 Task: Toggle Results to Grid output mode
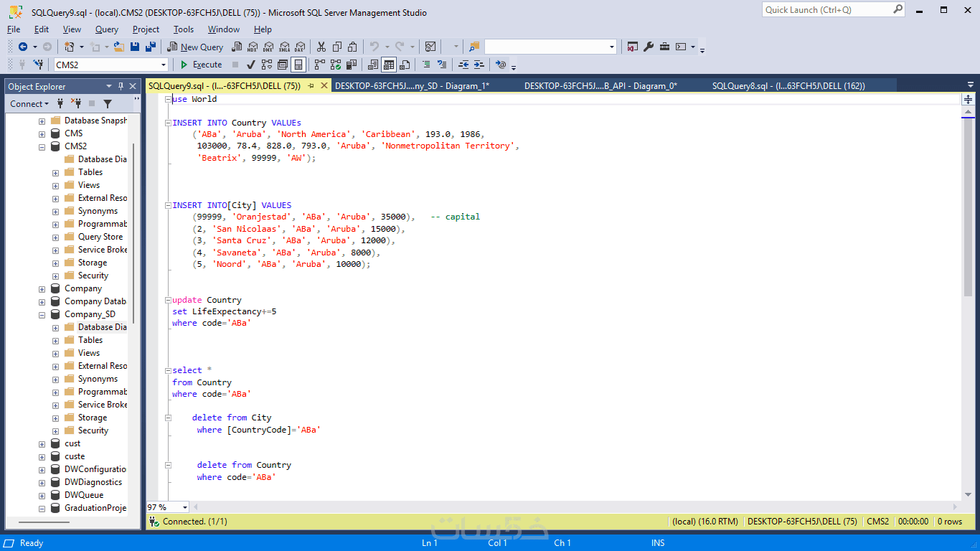(x=389, y=65)
